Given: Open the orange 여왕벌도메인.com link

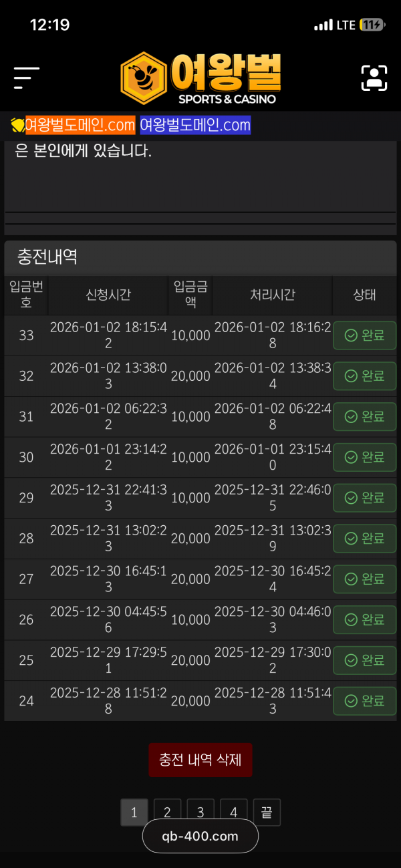Looking at the screenshot, I should 80,125.
